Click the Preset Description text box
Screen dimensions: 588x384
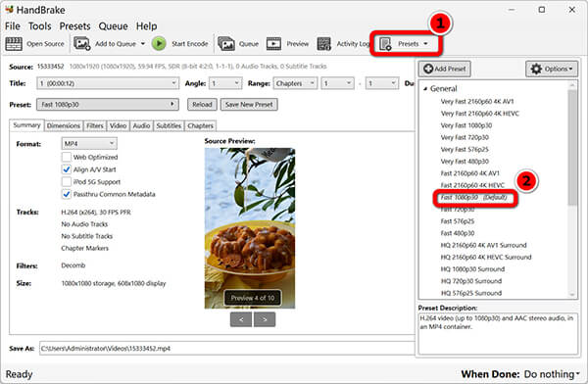pos(498,334)
